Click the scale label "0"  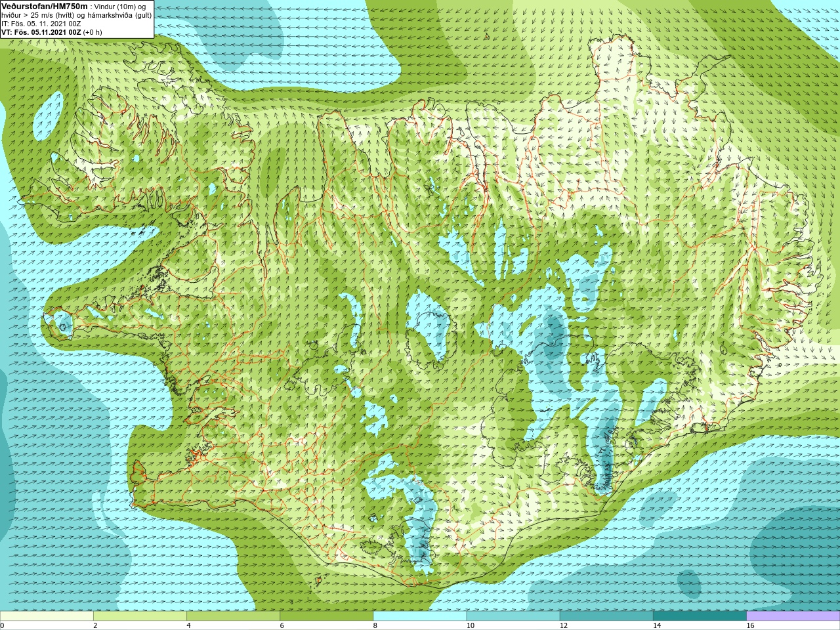pos(3,625)
